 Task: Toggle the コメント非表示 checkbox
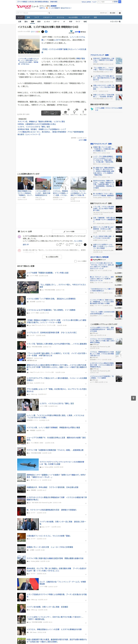click(x=75, y=261)
